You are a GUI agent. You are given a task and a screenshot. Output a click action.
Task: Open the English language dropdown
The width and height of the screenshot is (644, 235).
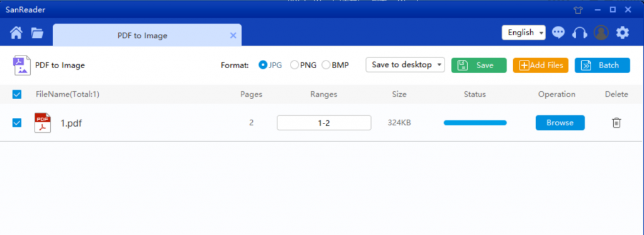click(524, 33)
